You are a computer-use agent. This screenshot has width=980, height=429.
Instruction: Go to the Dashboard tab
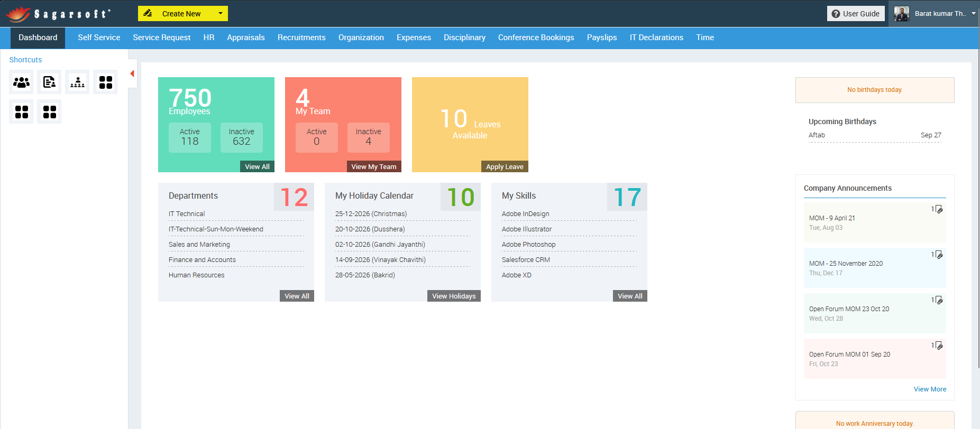[x=38, y=38]
